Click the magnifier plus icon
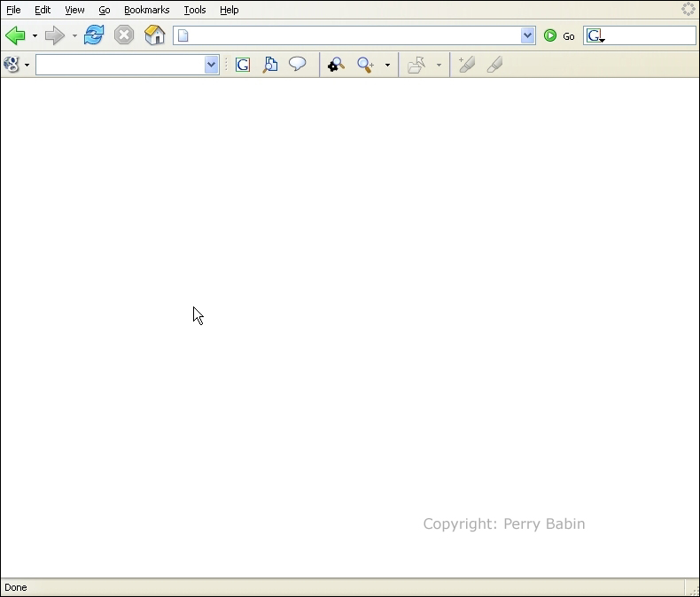The image size is (700, 597). tap(366, 66)
